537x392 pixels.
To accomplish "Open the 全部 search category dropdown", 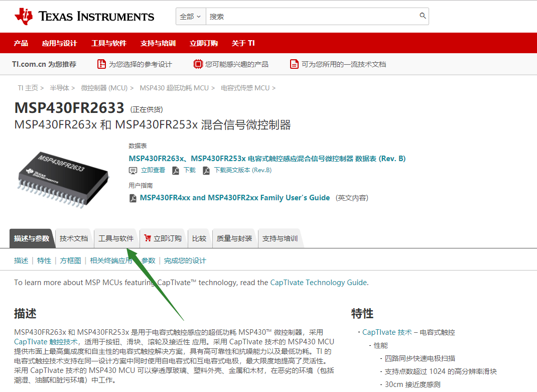I will pyautogui.click(x=190, y=17).
